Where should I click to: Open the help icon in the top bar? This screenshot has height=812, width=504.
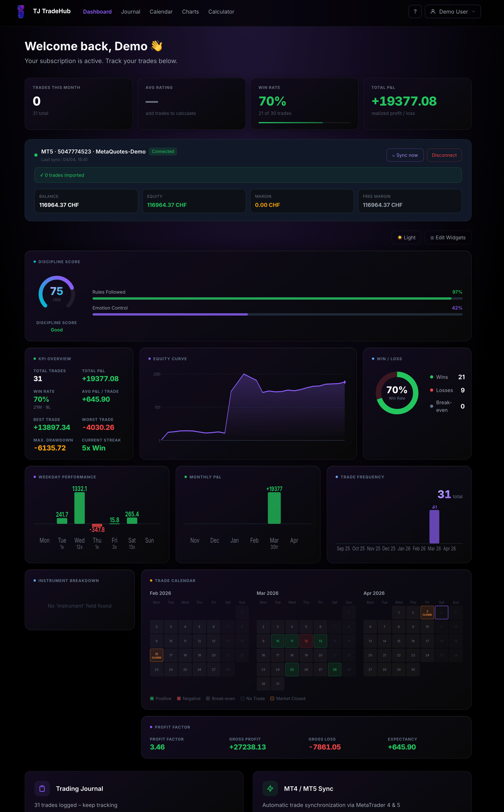click(x=415, y=11)
